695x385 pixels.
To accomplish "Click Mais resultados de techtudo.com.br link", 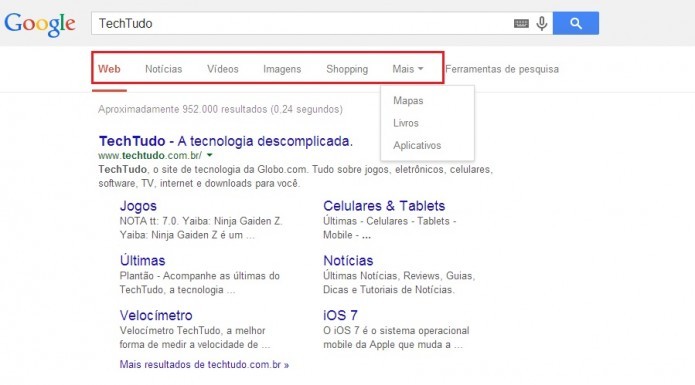I will coord(204,365).
